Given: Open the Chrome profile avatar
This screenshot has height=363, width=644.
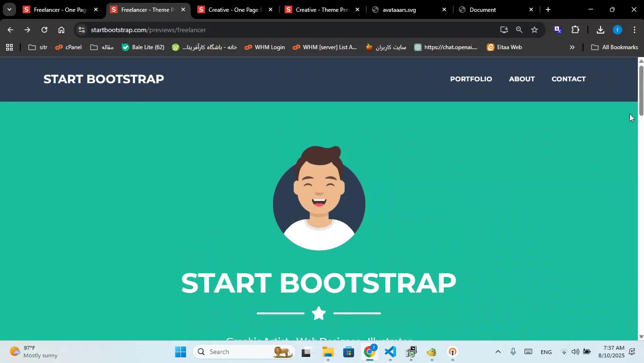Looking at the screenshot, I should (x=618, y=30).
